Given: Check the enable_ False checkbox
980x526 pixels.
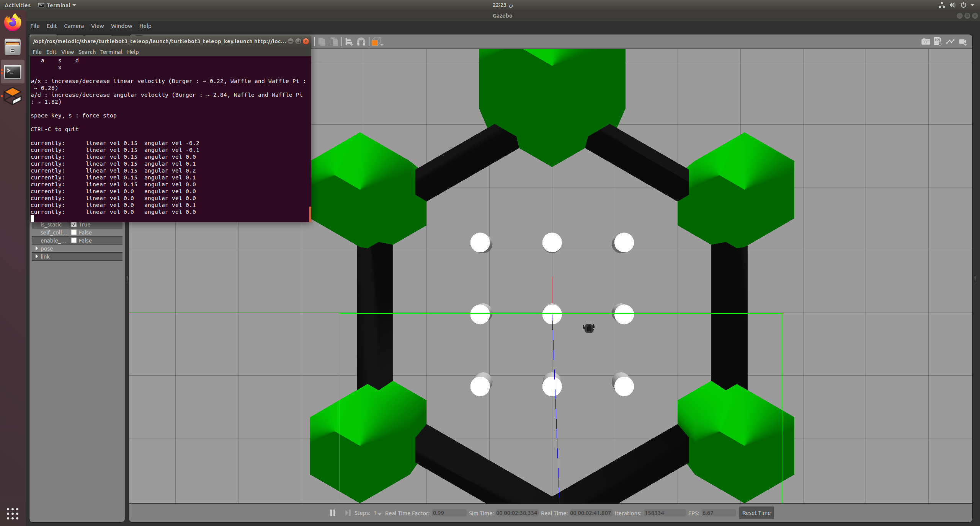Looking at the screenshot, I should click(74, 240).
